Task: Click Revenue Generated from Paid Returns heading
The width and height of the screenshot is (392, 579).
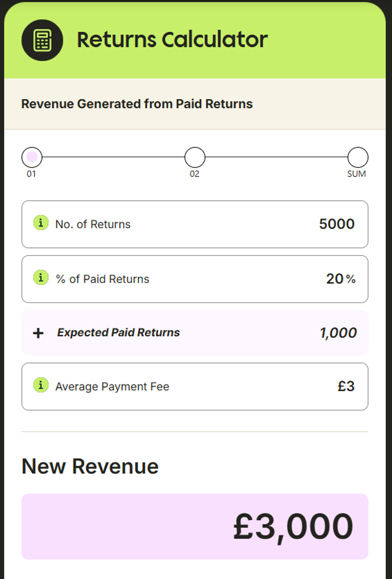Action: coord(137,104)
